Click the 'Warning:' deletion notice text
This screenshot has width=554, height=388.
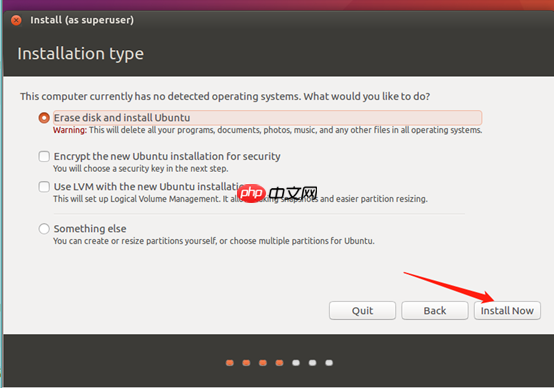[x=267, y=130]
